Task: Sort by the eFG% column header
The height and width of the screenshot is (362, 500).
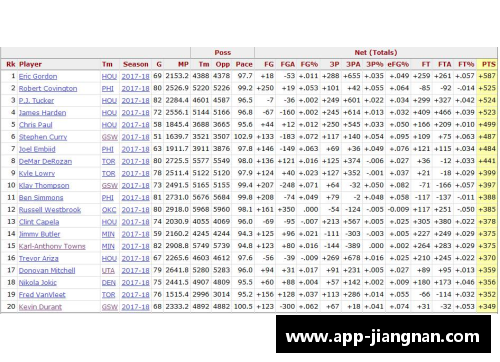Action: point(398,64)
